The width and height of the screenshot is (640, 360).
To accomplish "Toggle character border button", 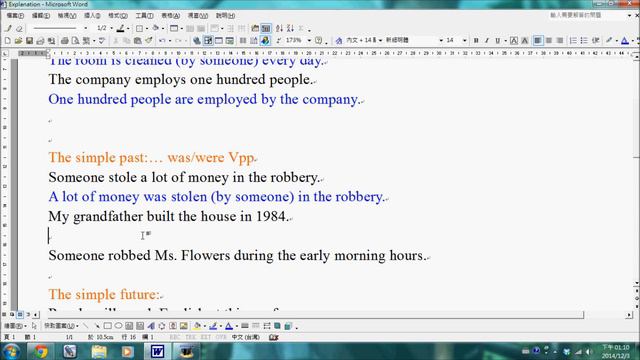I will [514, 40].
